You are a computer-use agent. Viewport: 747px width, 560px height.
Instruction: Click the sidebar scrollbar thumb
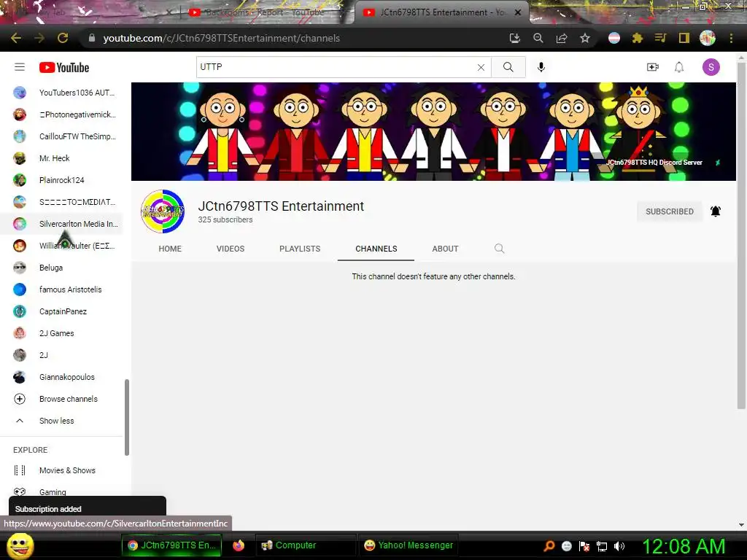tap(127, 417)
